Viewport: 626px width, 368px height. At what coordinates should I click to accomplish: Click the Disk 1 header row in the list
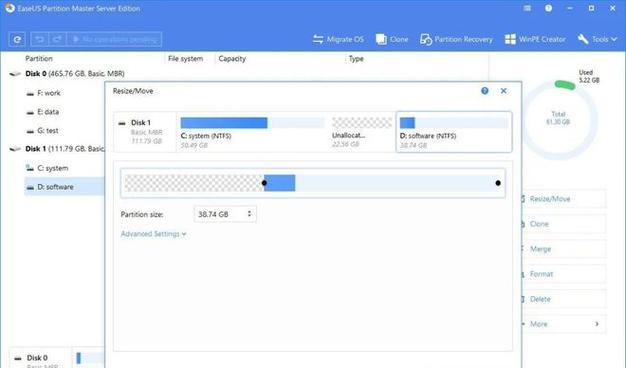57,149
